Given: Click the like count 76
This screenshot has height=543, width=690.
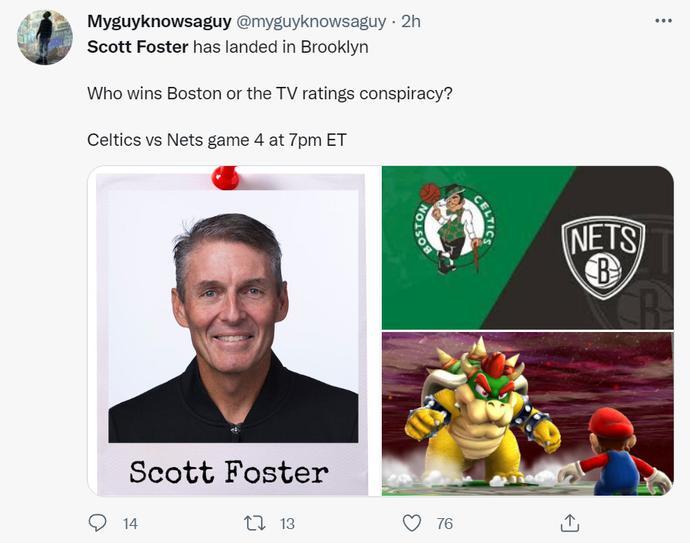Looking at the screenshot, I should 444,523.
